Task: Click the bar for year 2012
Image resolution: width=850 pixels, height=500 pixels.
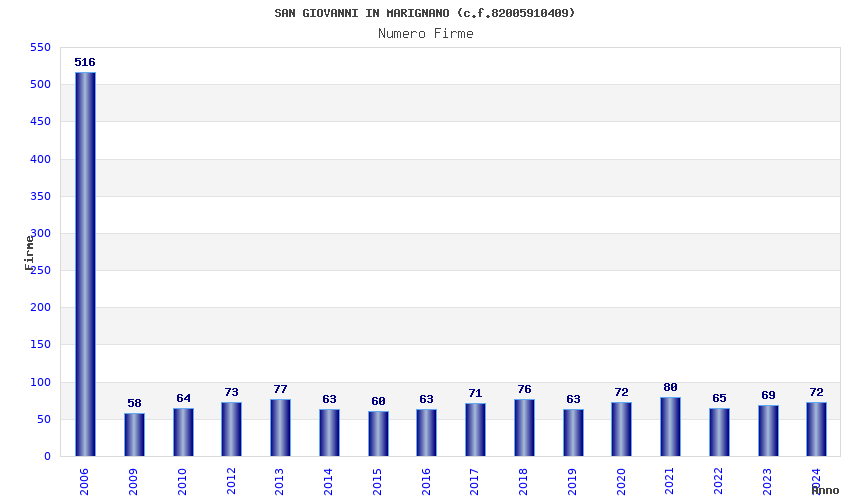Action: pos(231,429)
